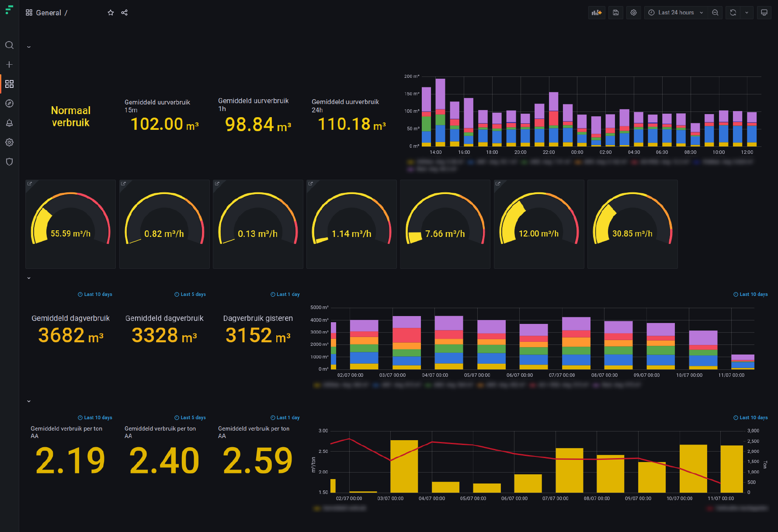The height and width of the screenshot is (532, 778).
Task: Open the General folder breadcrumb
Action: [x=49, y=13]
